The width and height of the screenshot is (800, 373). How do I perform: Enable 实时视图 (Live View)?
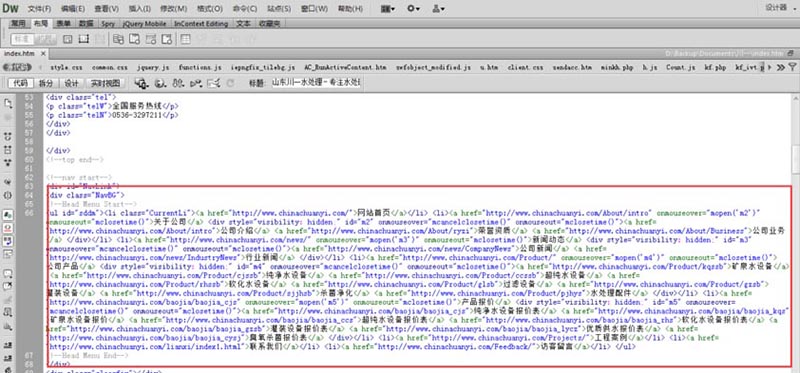[105, 83]
